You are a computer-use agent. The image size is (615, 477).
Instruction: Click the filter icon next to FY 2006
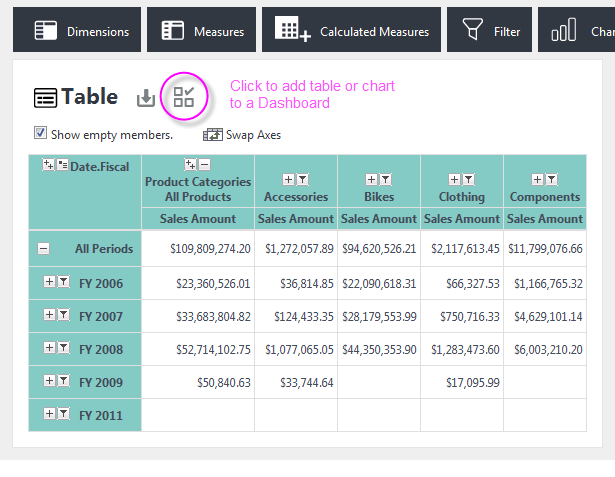pyautogui.click(x=64, y=282)
